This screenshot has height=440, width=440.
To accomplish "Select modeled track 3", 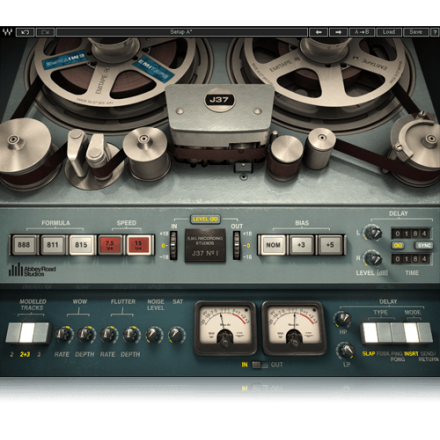I will [42, 332].
